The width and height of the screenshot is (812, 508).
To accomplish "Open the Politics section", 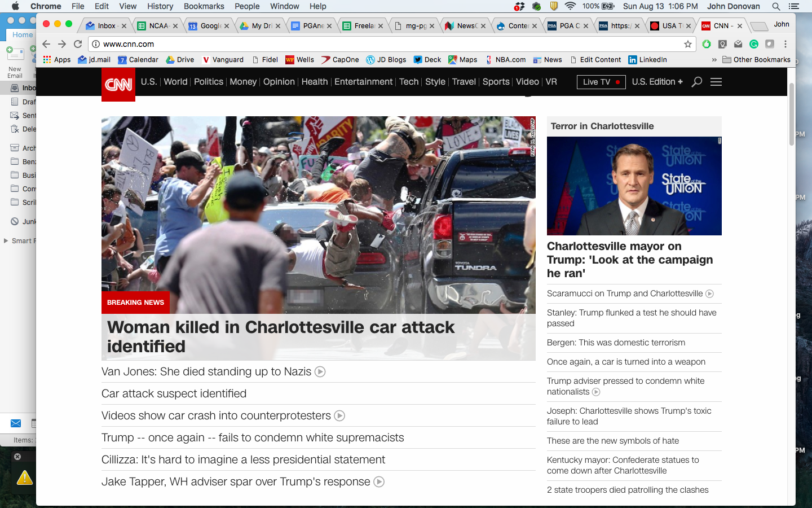I will point(208,82).
